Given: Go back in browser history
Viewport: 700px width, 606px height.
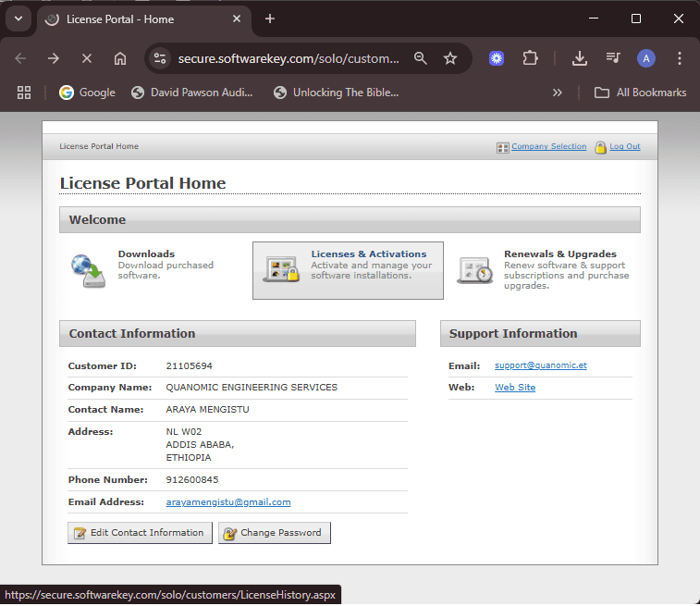Looking at the screenshot, I should click(20, 58).
